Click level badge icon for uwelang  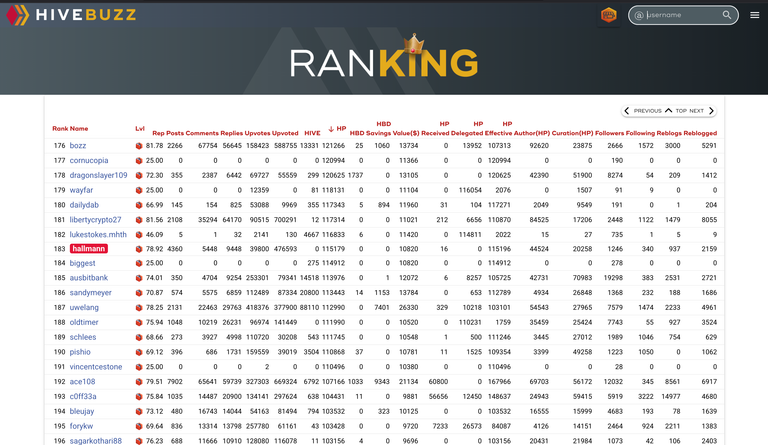tap(139, 307)
